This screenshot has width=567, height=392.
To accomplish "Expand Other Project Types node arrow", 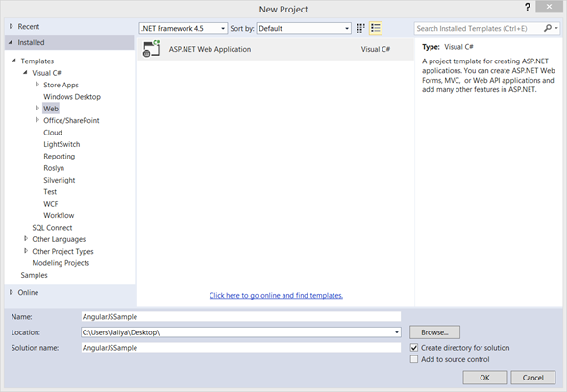I will click(x=26, y=251).
